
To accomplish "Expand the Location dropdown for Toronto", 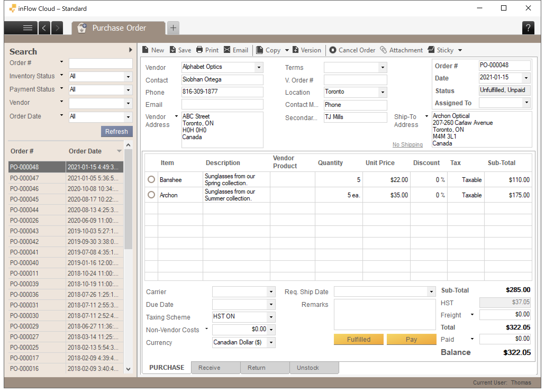I will tap(383, 92).
